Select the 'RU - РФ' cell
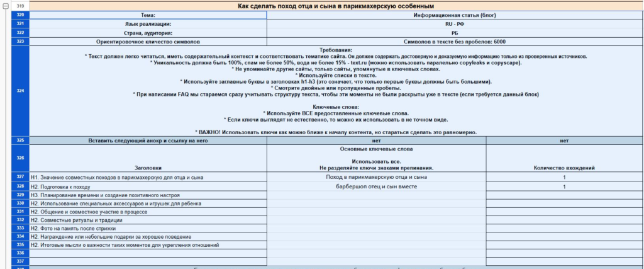Image resolution: width=644 pixels, height=269 pixels. [x=455, y=24]
